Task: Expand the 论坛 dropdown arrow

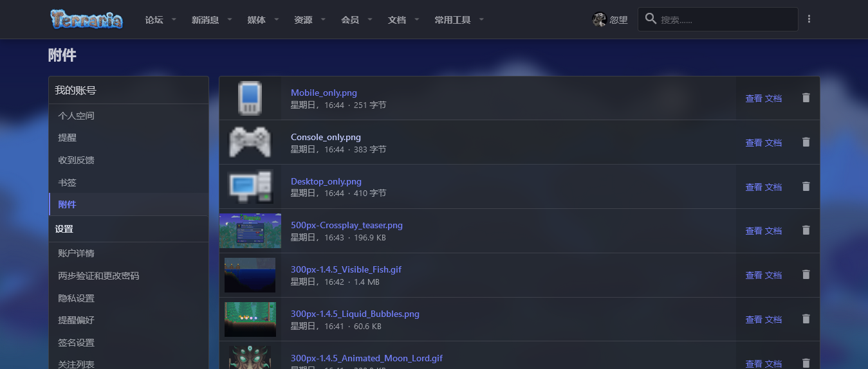Action: (x=174, y=20)
